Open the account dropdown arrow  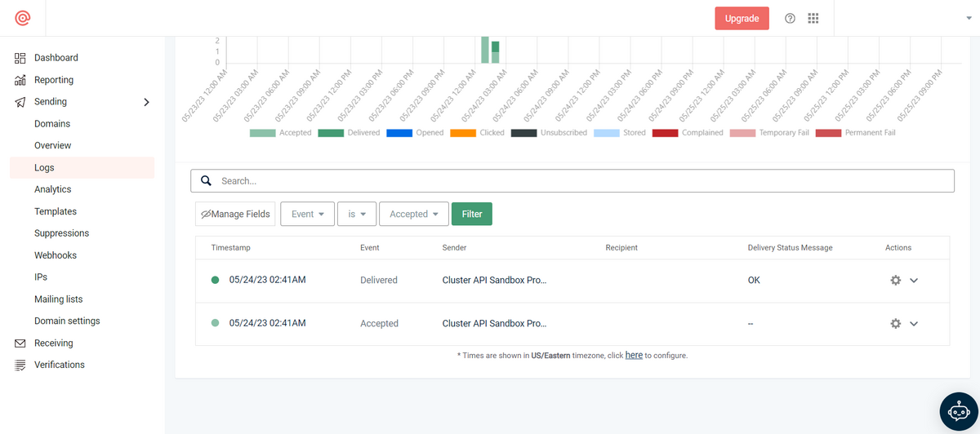point(968,18)
